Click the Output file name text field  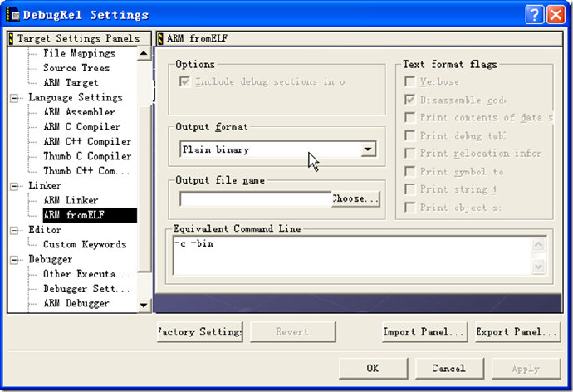[x=256, y=199]
